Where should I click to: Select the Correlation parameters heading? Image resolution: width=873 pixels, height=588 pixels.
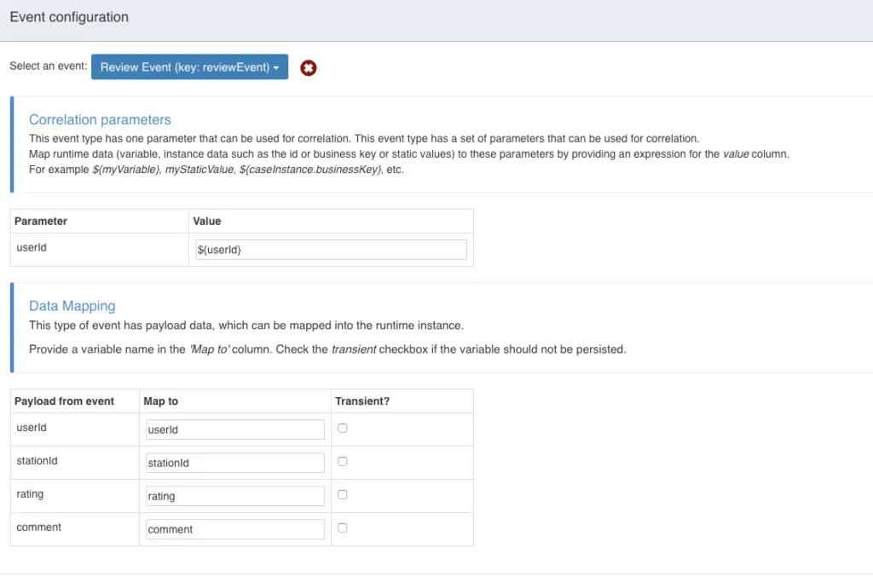click(x=100, y=119)
